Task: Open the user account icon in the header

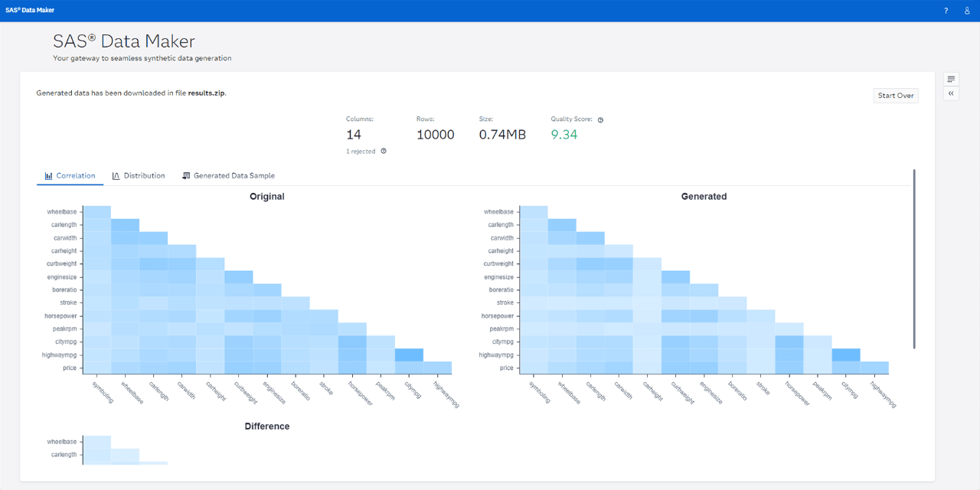Action: (966, 11)
